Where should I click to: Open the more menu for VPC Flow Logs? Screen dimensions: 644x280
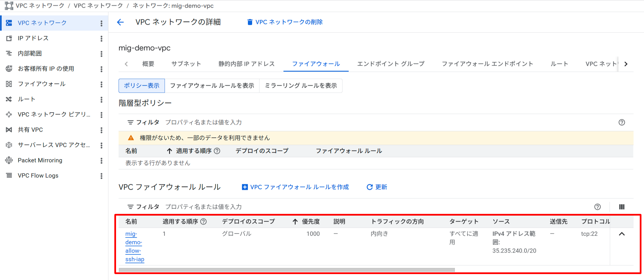pyautogui.click(x=101, y=176)
